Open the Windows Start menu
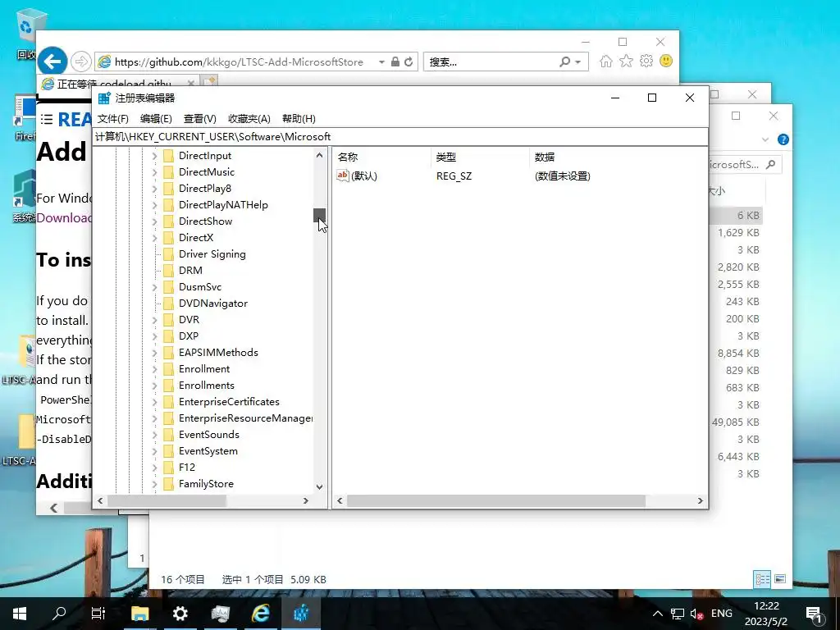Image resolution: width=840 pixels, height=630 pixels. click(20, 614)
